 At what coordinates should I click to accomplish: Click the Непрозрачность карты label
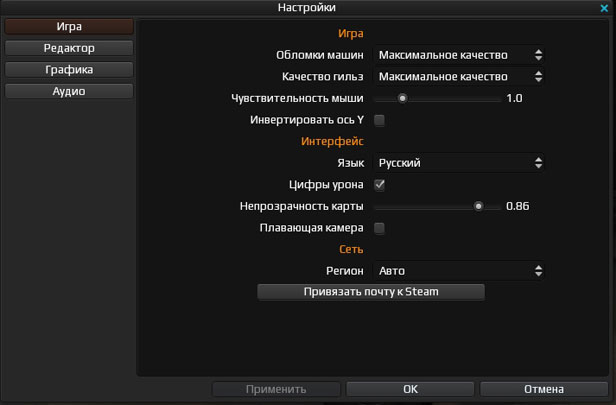click(x=302, y=206)
